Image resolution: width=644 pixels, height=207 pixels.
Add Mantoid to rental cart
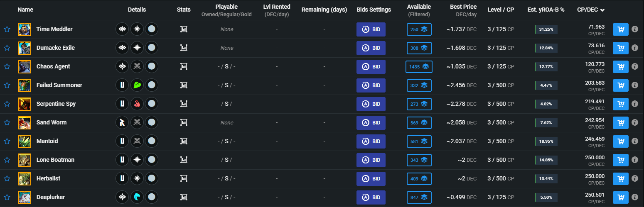tap(621, 141)
